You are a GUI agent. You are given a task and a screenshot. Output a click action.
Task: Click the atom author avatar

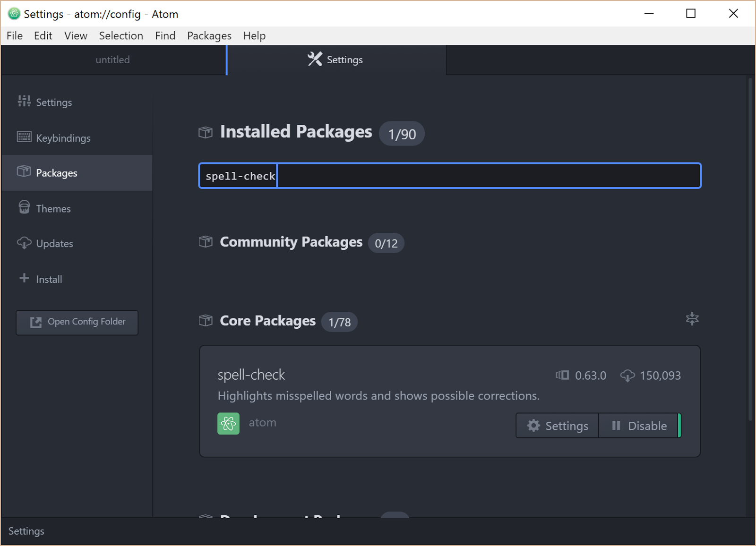[228, 424]
